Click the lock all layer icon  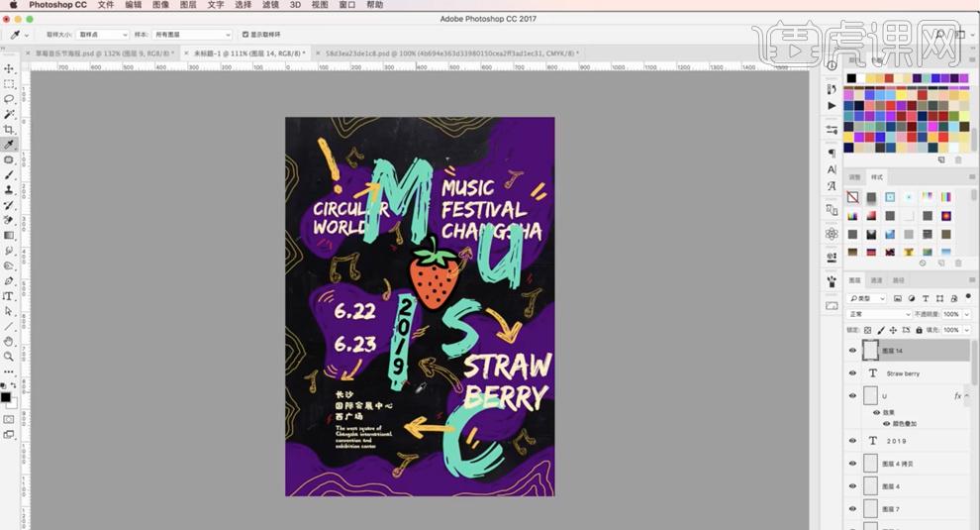click(919, 330)
